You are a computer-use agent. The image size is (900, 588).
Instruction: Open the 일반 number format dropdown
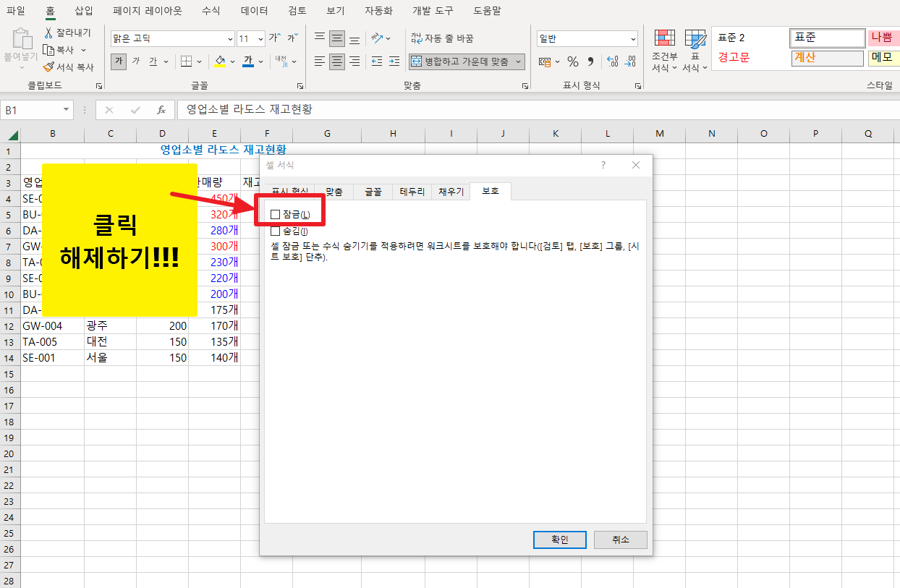(632, 38)
